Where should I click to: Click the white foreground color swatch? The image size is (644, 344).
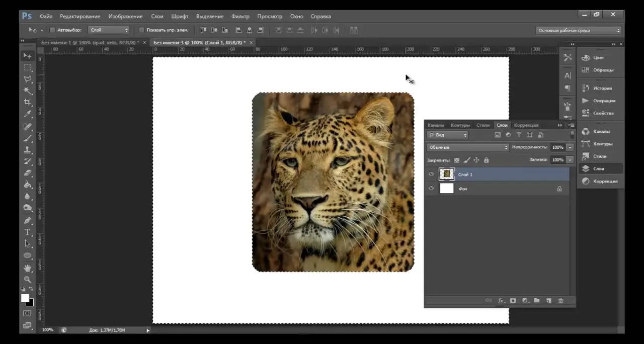25,297
